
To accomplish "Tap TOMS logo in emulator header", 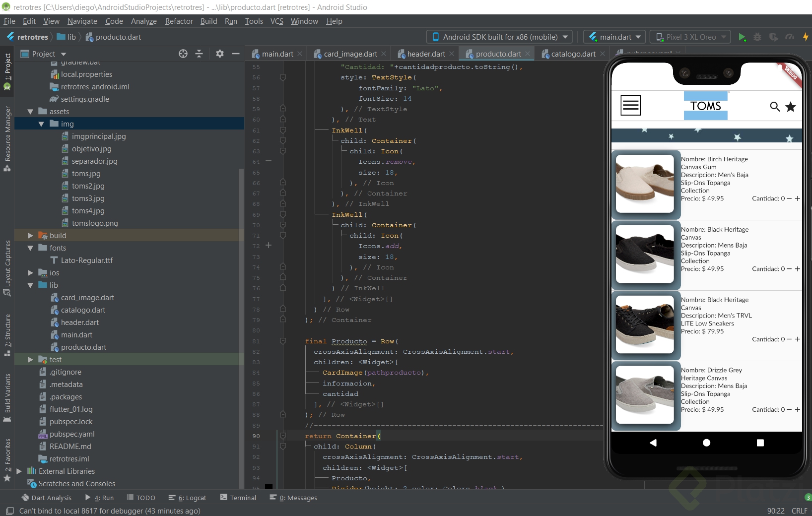I will coord(706,106).
